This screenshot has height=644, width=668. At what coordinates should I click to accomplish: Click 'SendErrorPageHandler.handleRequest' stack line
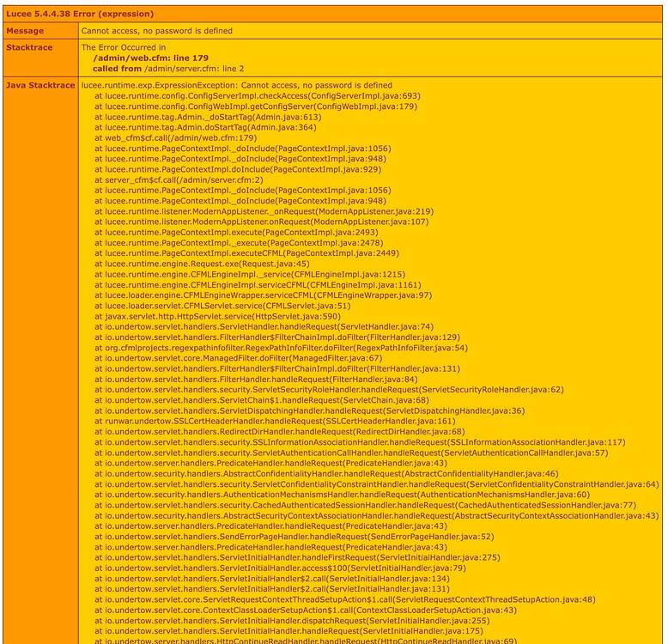coord(295,537)
